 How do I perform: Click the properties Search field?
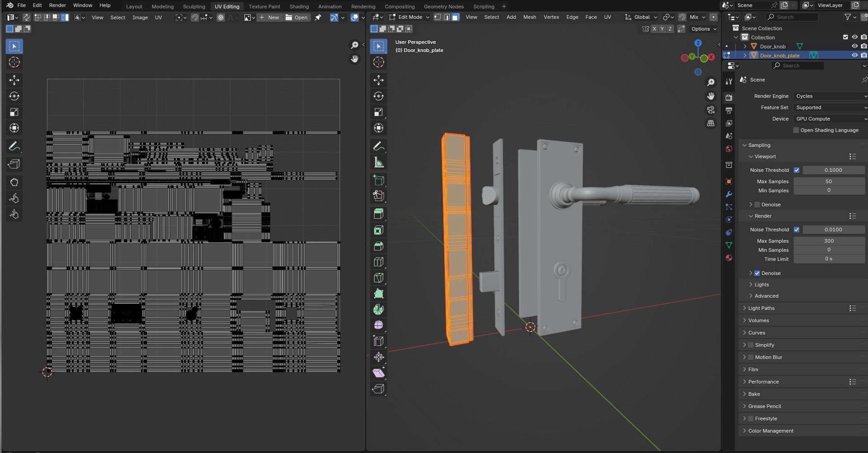click(x=798, y=66)
